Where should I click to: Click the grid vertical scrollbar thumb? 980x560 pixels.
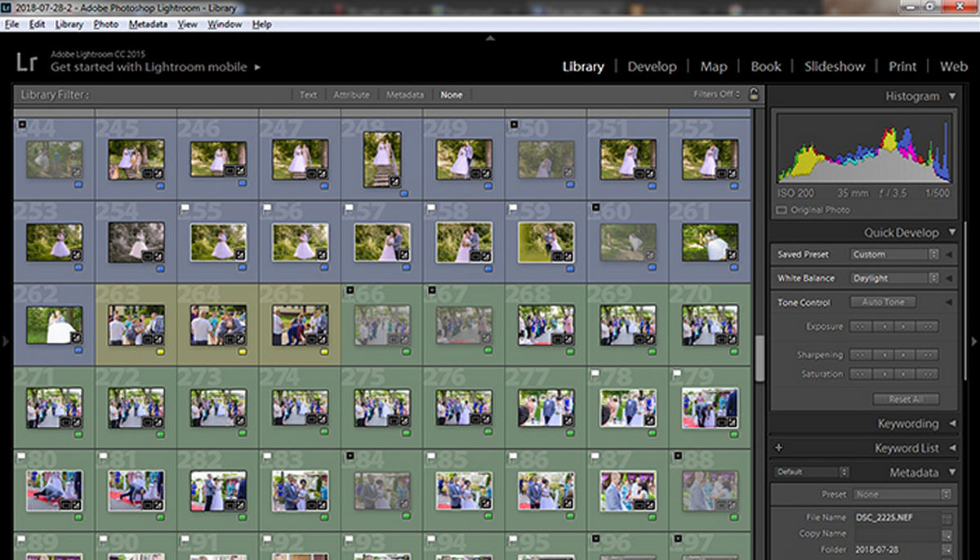click(759, 359)
